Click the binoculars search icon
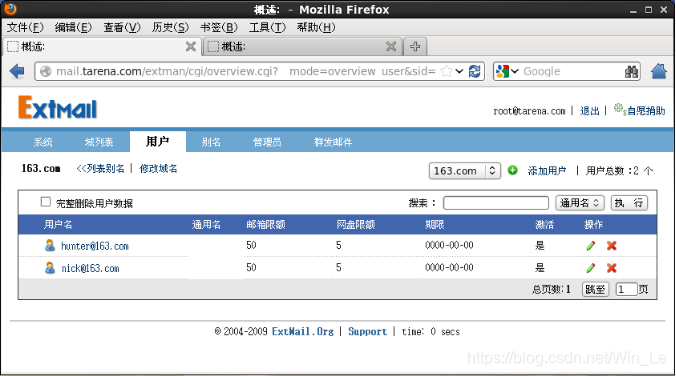This screenshot has width=676, height=376. [631, 72]
